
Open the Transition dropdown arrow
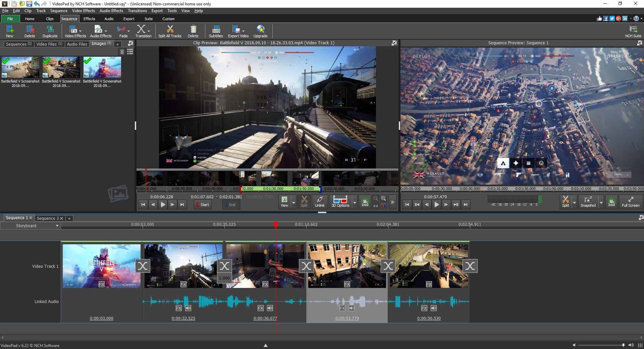149,31
